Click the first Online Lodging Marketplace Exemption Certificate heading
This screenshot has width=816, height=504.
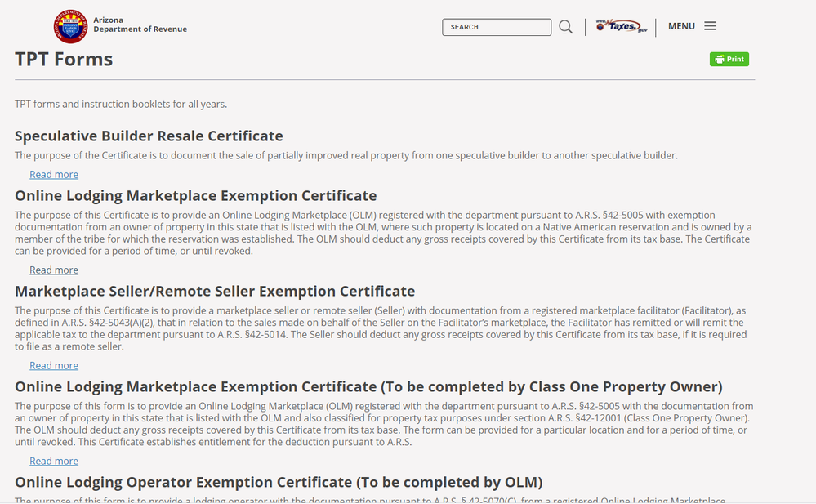click(x=195, y=196)
